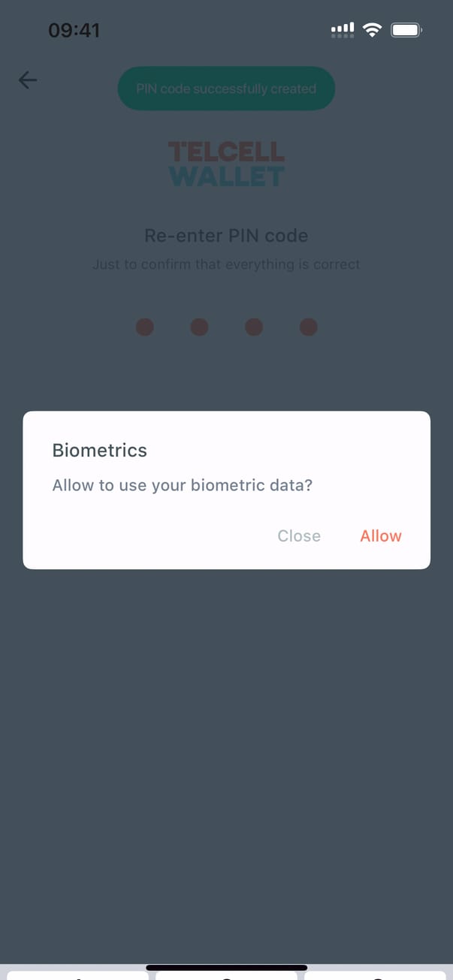The image size is (453, 980).
Task: Tap the third PIN dot
Action: (254, 327)
